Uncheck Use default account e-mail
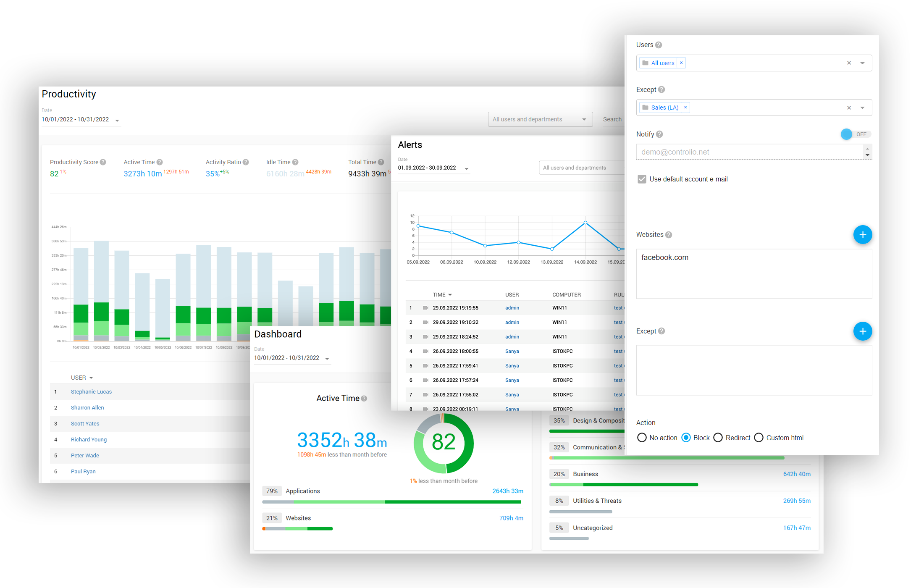Screen dimensions: 924x588 [642, 179]
